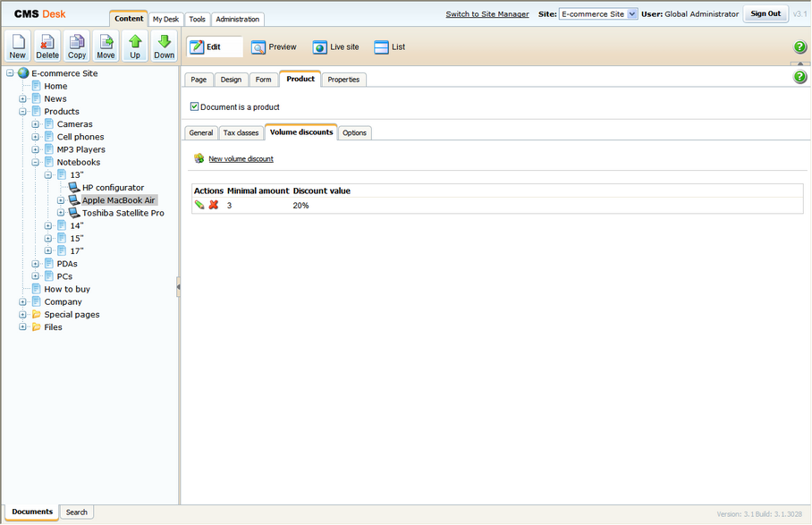
Task: Click the Move document toolbar icon
Action: (x=106, y=46)
